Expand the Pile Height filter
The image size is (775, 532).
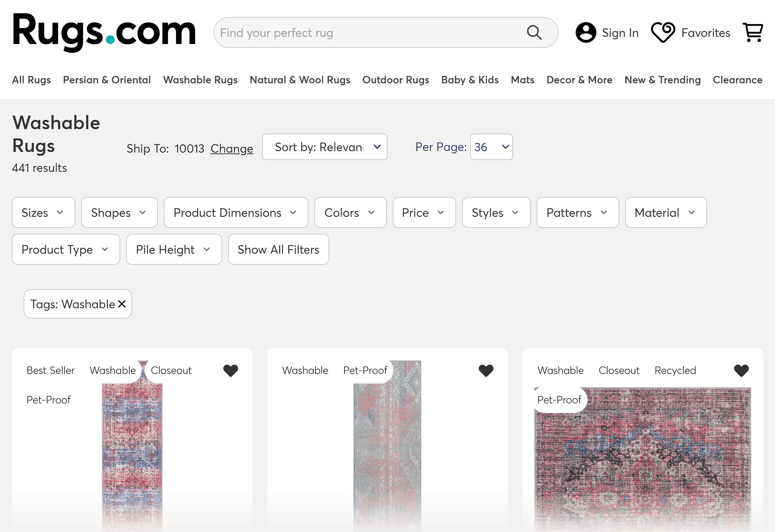click(x=174, y=249)
